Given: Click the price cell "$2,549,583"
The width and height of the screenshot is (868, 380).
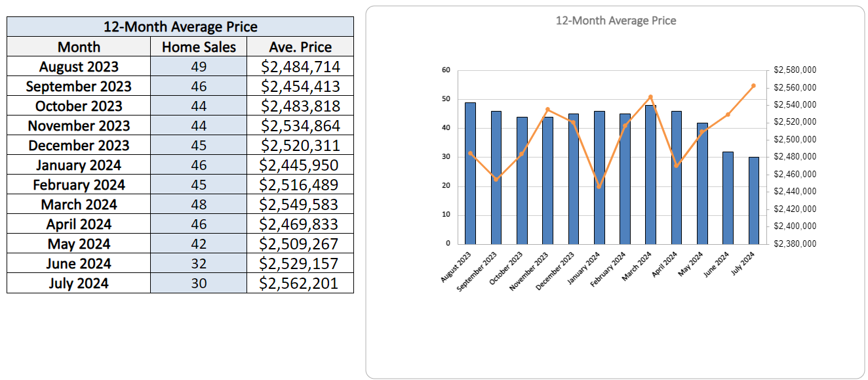Looking at the screenshot, I should coord(300,204).
